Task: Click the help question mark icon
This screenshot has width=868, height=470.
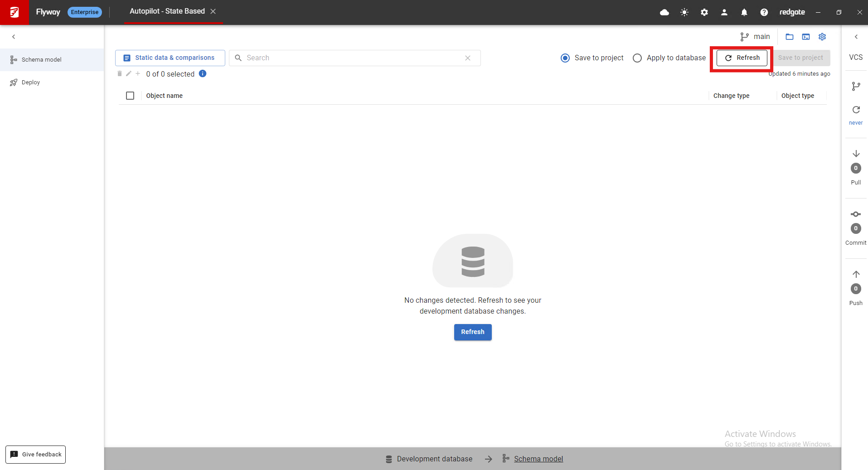Action: point(764,12)
